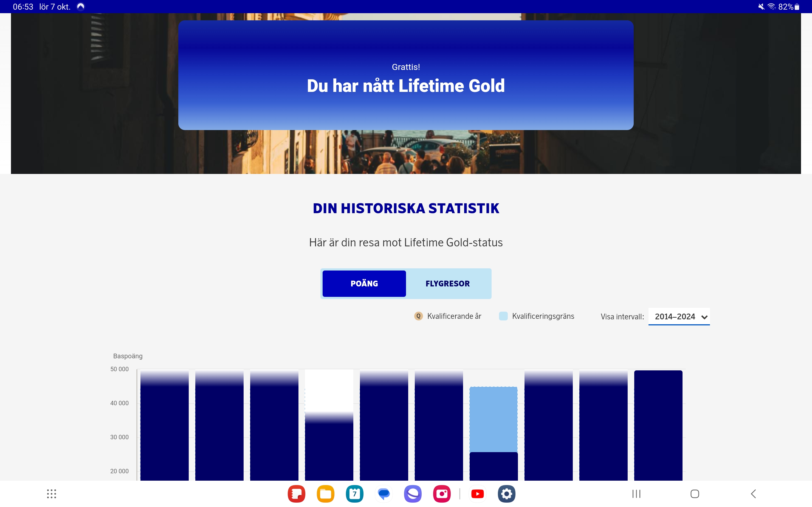Open the Camera app
The width and height of the screenshot is (812, 507).
(442, 494)
